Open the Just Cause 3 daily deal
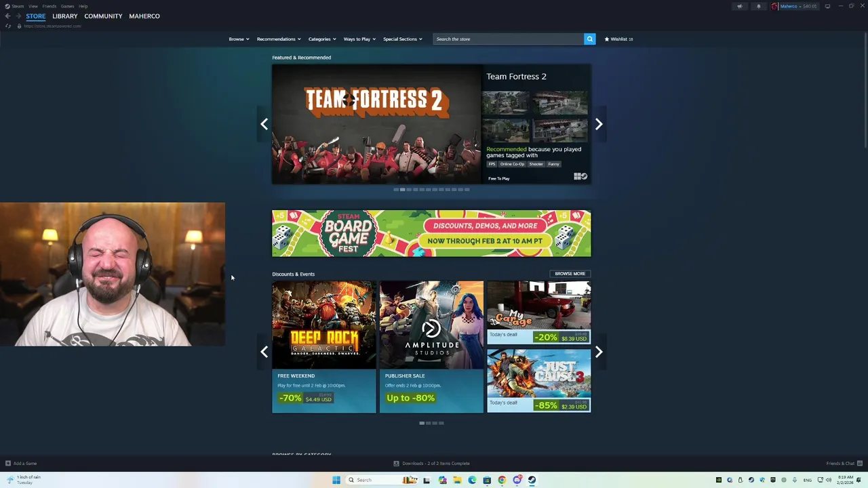 538,381
